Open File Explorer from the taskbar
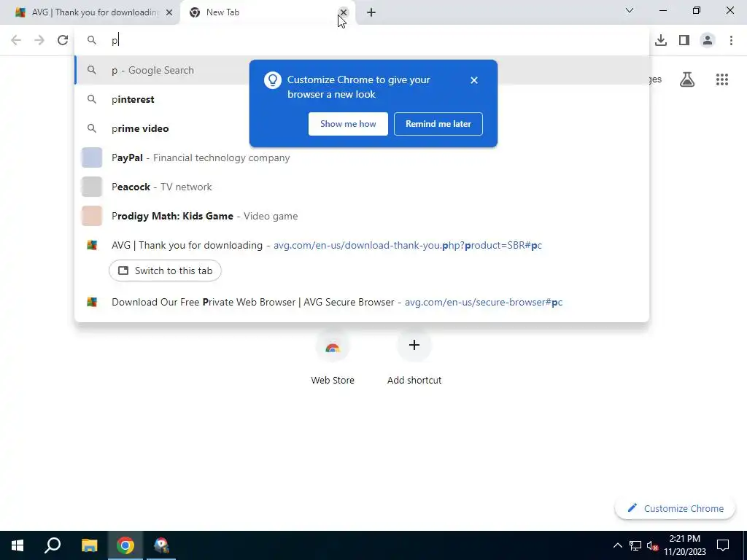747x560 pixels. coord(89,545)
